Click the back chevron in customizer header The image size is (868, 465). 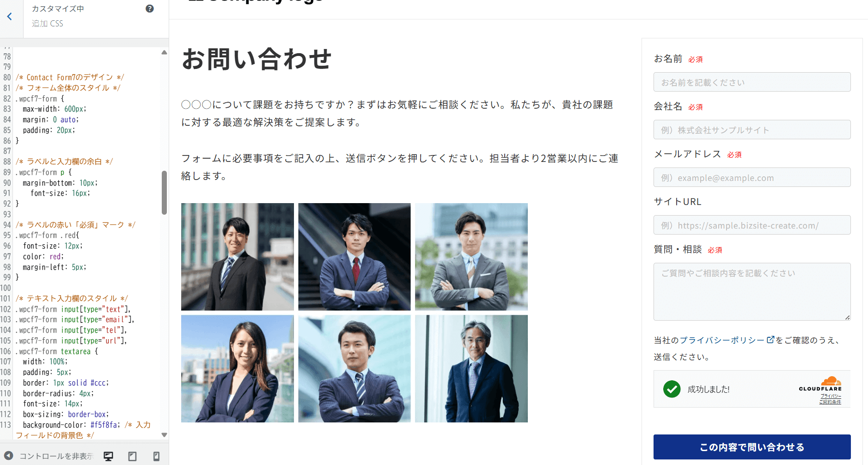(10, 17)
